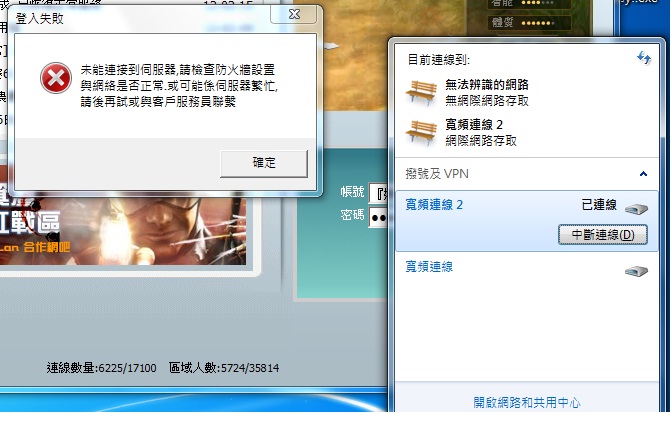Click the refresh arrows icon in the network panel
Image resolution: width=672 pixels, height=425 pixels.
[643, 57]
